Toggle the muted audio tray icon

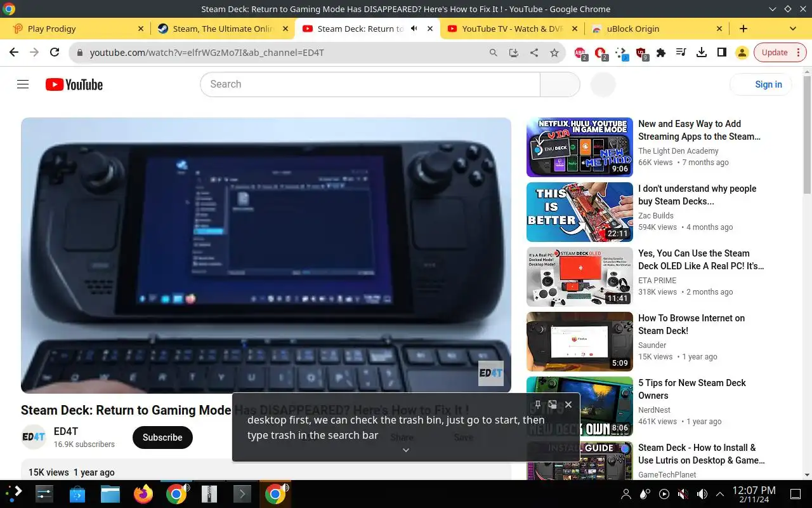click(x=683, y=494)
